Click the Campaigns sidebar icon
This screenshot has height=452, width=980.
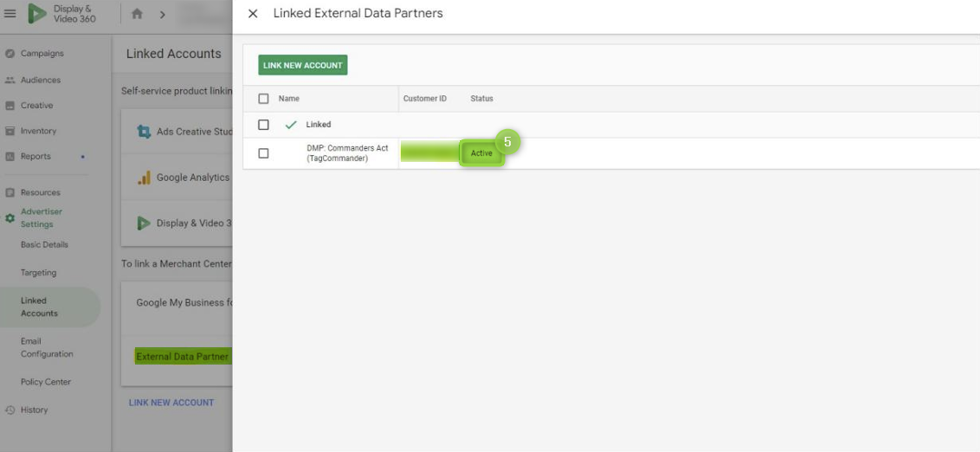10,54
